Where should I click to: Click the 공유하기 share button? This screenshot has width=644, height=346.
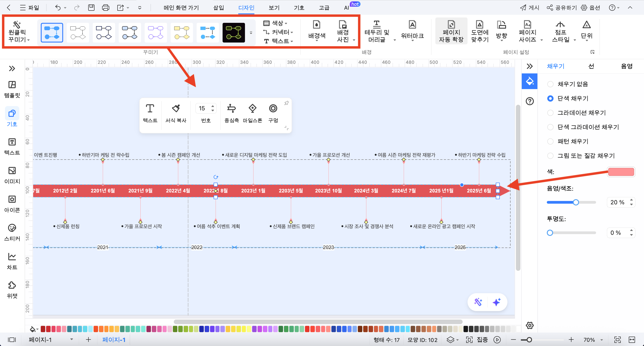562,7
